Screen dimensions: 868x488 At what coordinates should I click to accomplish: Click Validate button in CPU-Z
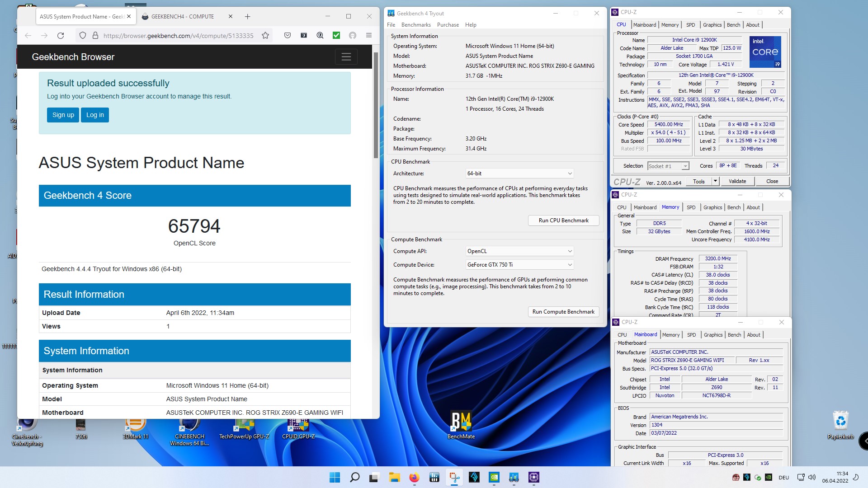[x=737, y=181]
